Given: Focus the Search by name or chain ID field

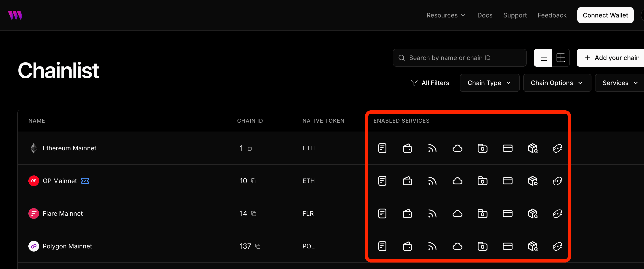Looking at the screenshot, I should [x=460, y=58].
